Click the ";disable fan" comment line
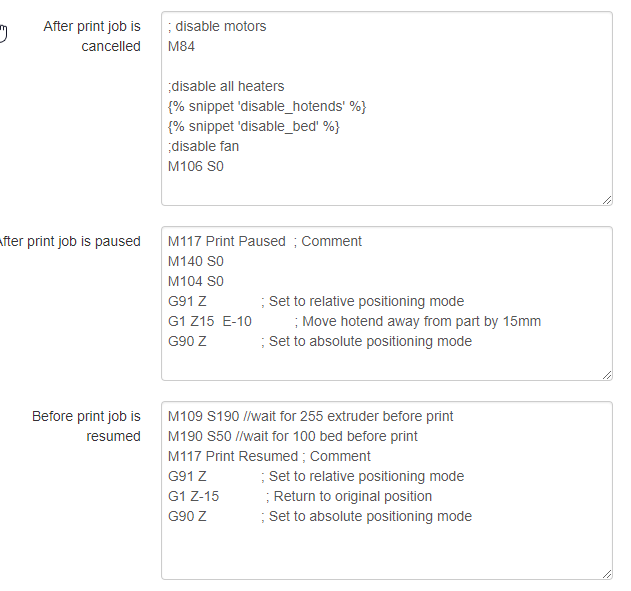The width and height of the screenshot is (631, 591). tap(204, 147)
